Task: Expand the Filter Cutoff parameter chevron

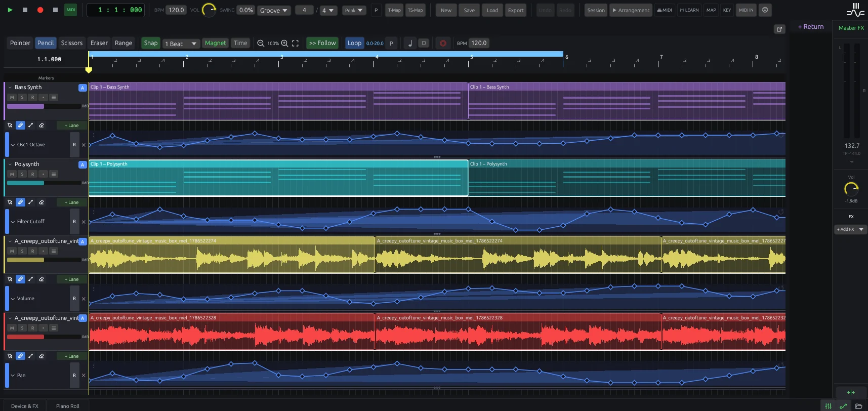Action: pos(13,222)
